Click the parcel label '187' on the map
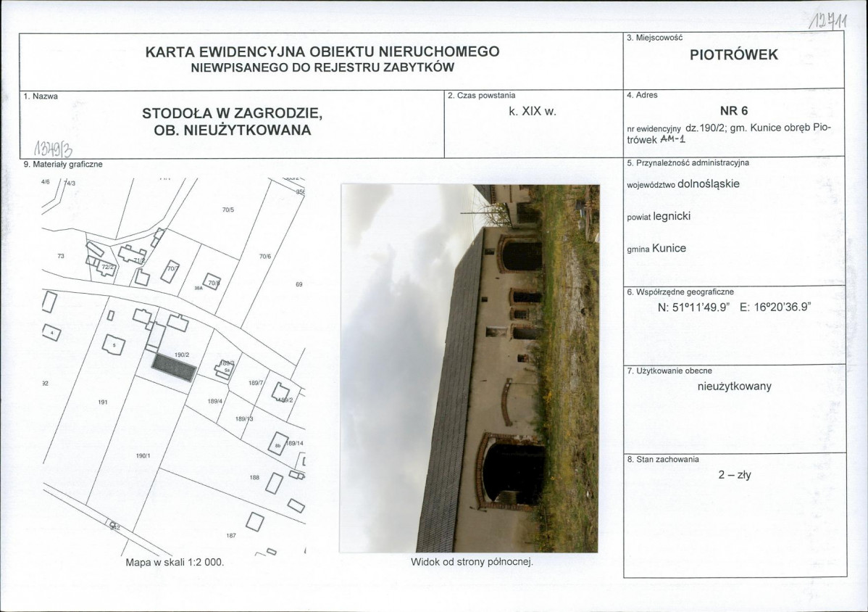 click(231, 536)
